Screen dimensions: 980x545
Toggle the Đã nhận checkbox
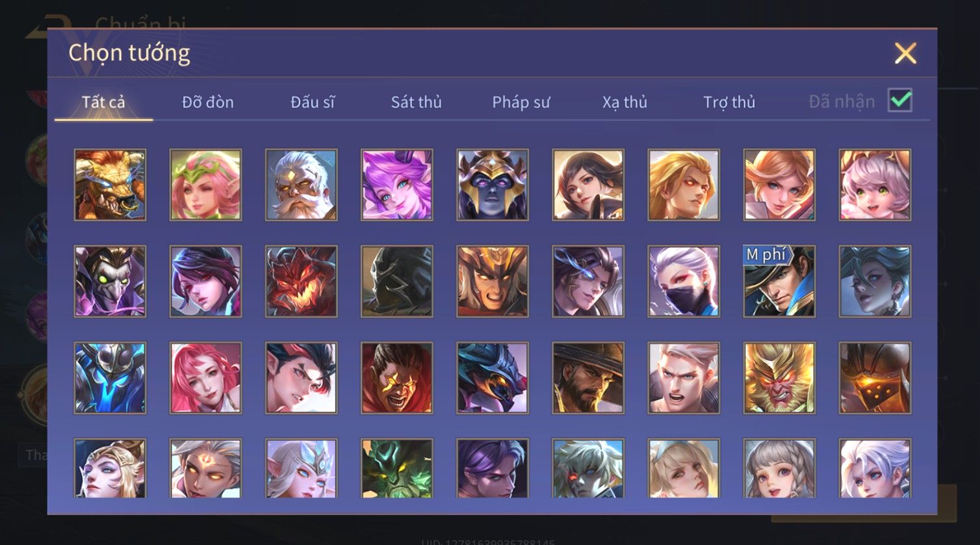(x=900, y=101)
